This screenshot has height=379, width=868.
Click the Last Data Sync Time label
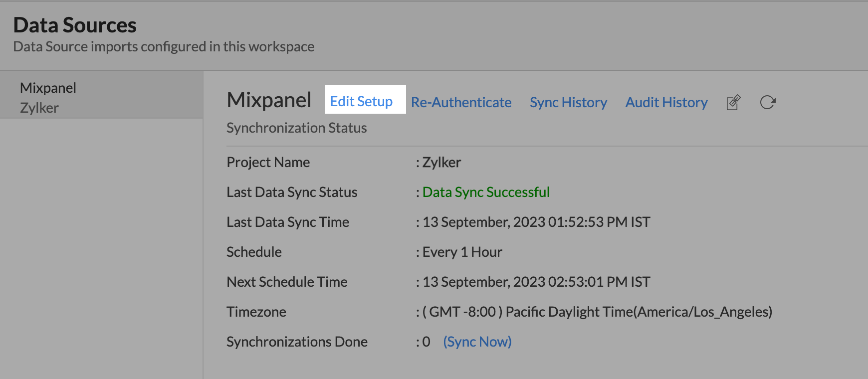tap(288, 222)
